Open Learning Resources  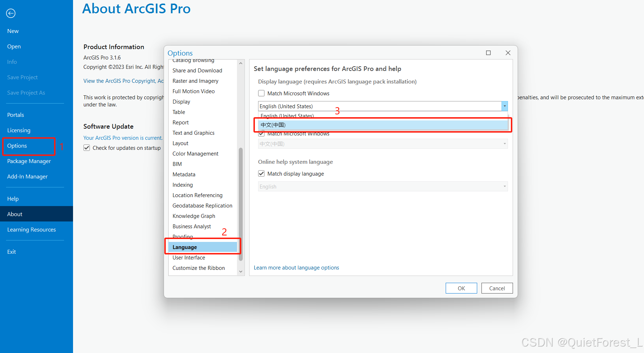(32, 230)
